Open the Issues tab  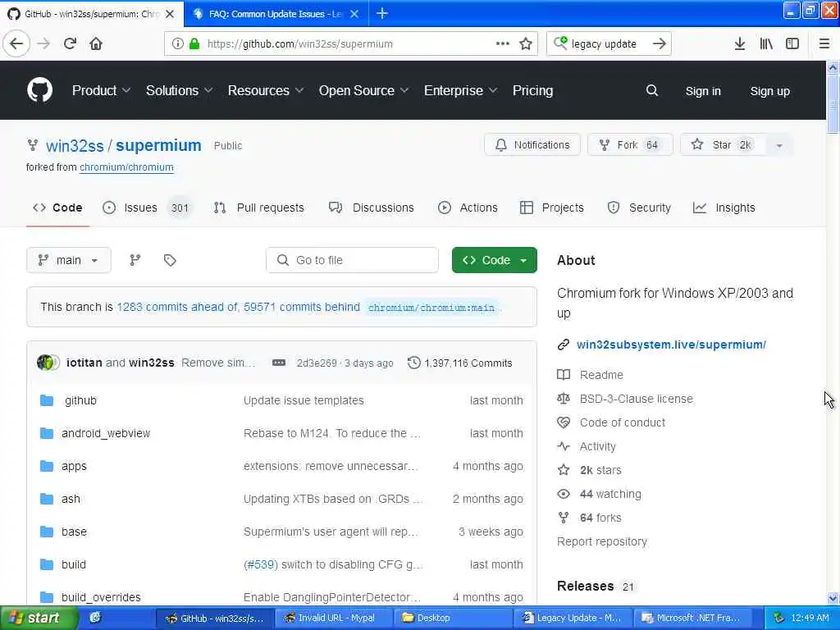click(x=146, y=208)
